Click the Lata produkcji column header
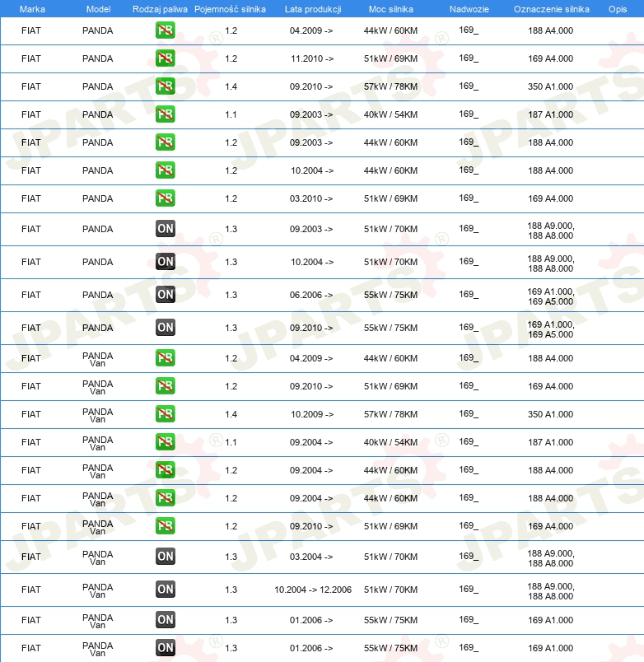 (313, 9)
